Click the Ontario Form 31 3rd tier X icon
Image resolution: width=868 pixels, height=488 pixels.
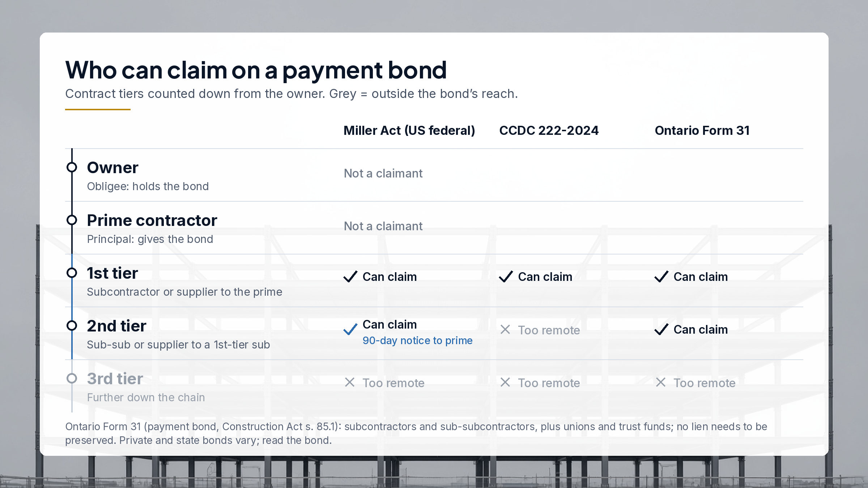[661, 382]
